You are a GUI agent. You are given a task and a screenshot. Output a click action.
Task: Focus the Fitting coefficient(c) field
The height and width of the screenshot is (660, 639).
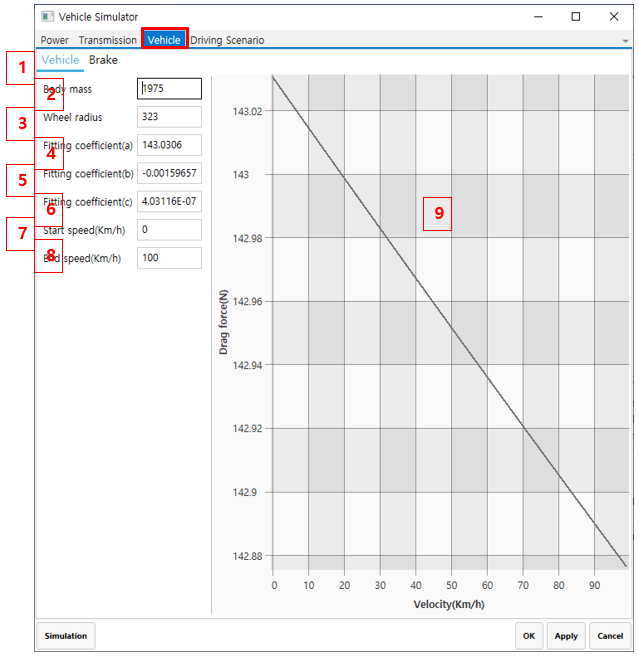(x=169, y=201)
